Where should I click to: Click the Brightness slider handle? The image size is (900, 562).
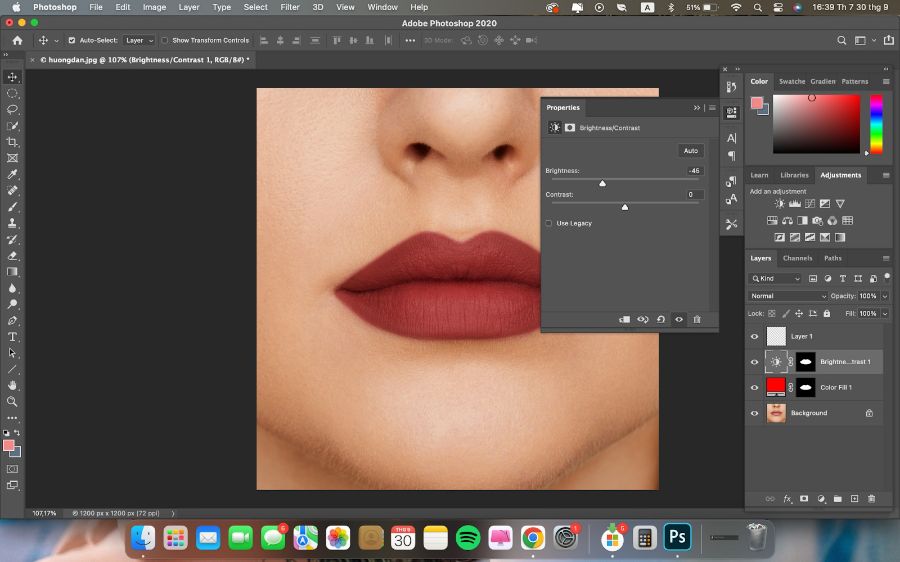[602, 183]
